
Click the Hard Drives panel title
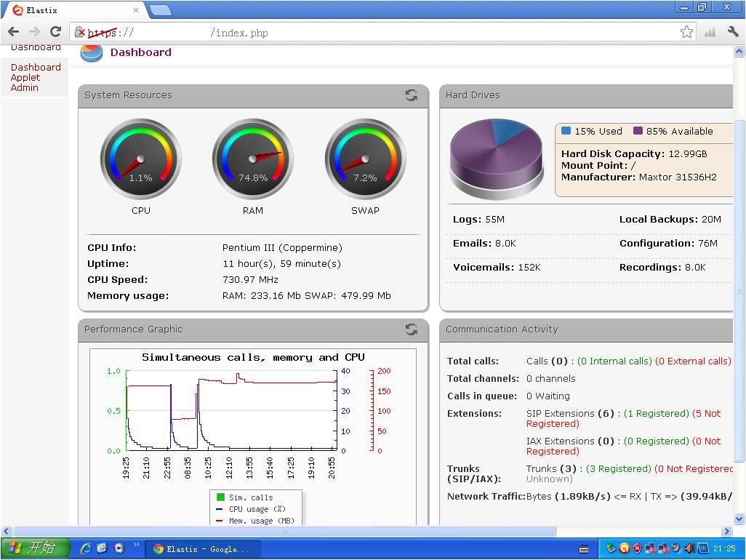tap(473, 95)
